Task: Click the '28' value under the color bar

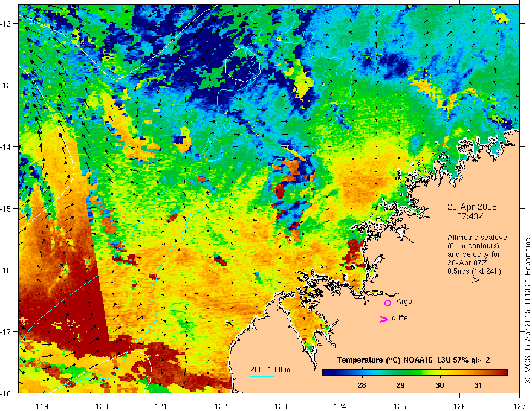Action: click(x=362, y=385)
